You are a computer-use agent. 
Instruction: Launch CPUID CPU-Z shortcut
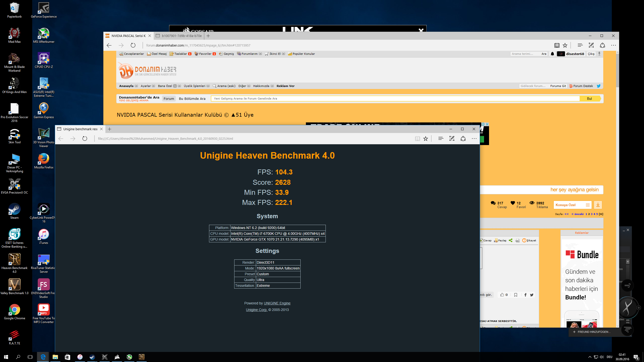point(44,61)
